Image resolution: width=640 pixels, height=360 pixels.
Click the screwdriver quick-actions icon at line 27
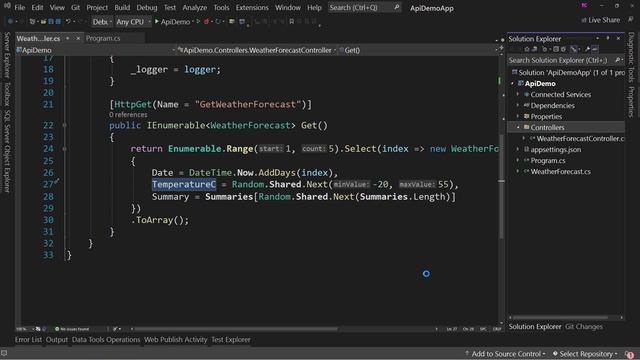[x=57, y=181]
